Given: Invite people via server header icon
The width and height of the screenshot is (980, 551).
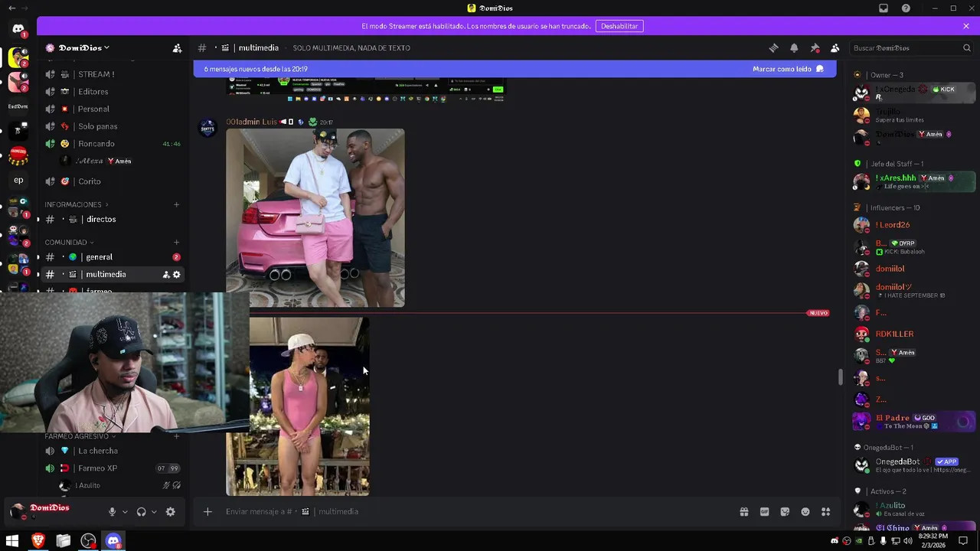Looking at the screenshot, I should point(177,47).
